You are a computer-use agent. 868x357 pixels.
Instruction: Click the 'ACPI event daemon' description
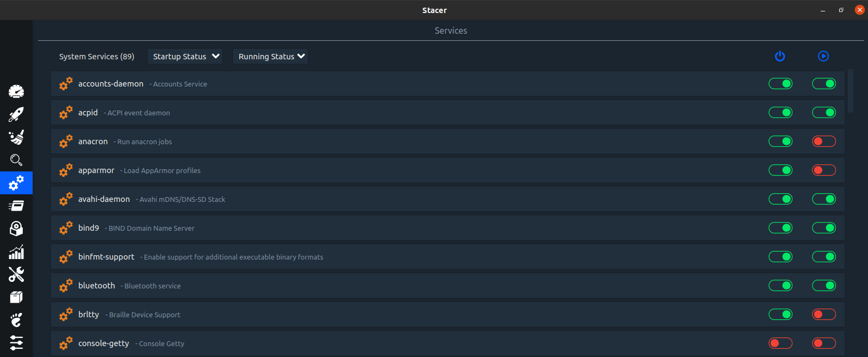pos(139,113)
